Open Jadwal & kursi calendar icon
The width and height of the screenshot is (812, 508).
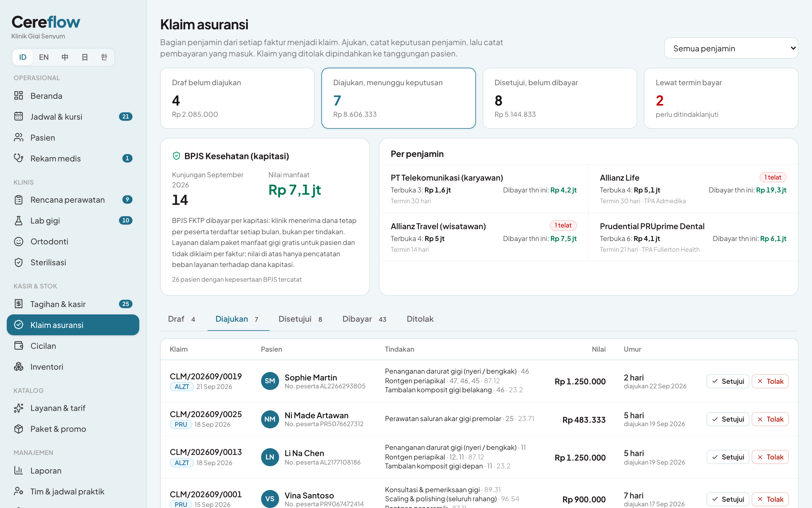[x=18, y=117]
